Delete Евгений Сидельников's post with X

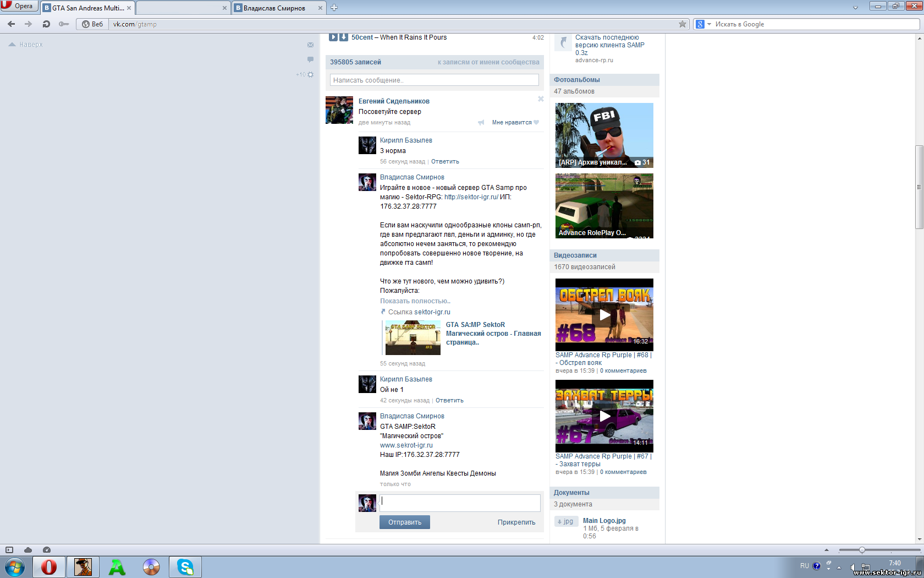[x=541, y=99]
